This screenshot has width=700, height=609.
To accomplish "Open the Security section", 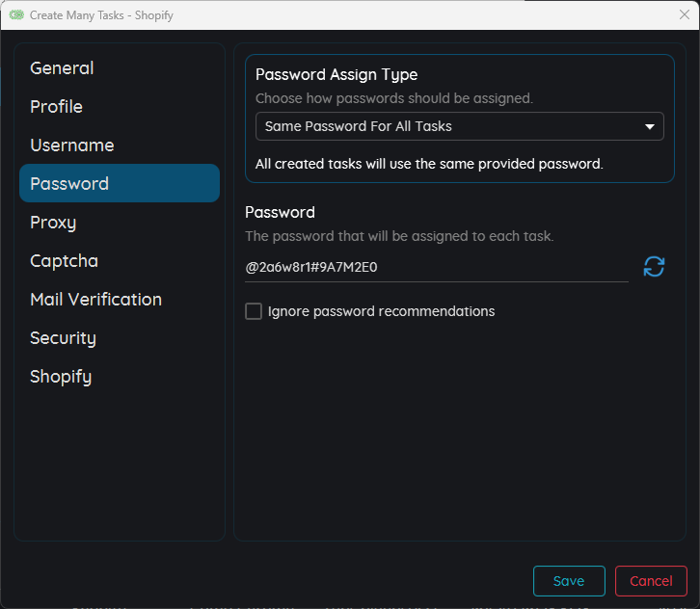I will 63,338.
